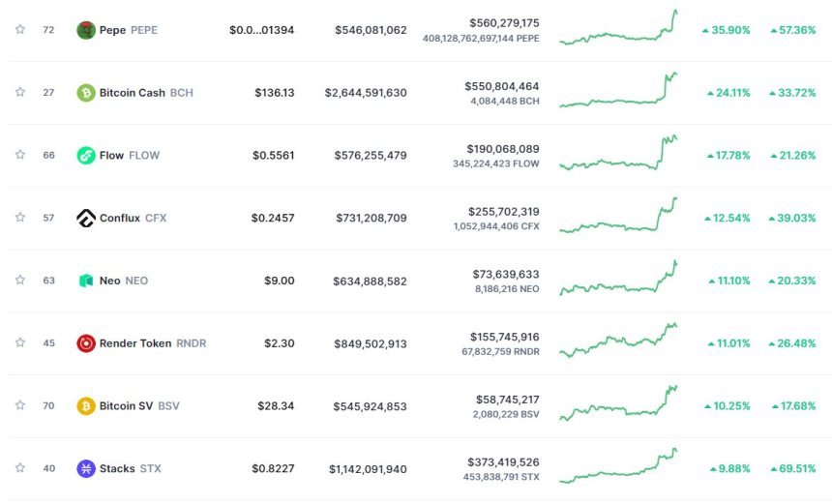Click Stacks 24h volume $373,419,526
This screenshot has width=832, height=504.
pyautogui.click(x=504, y=462)
